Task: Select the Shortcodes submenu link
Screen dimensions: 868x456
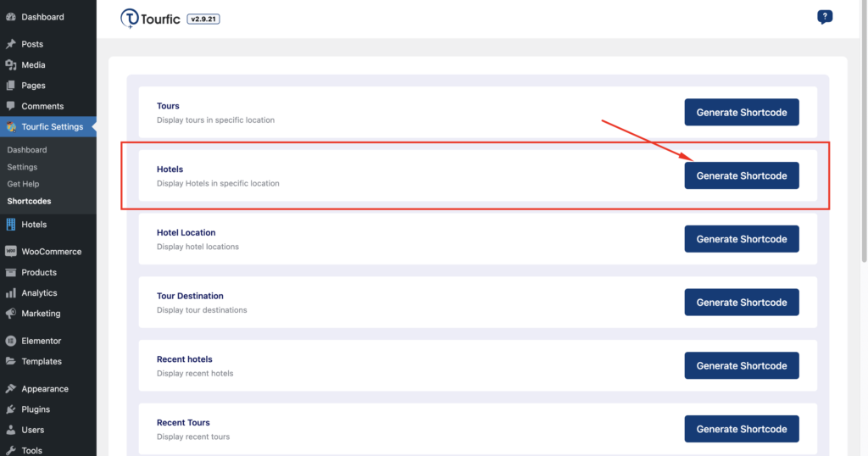Action: point(30,202)
